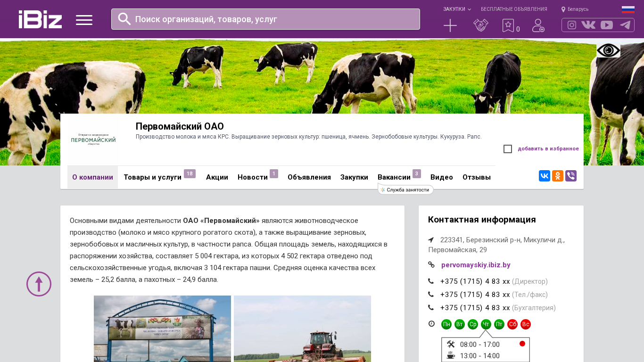The width and height of the screenshot is (644, 362).
Task: Open the pervomayskiy.ibiz.by website link
Action: coord(476,265)
